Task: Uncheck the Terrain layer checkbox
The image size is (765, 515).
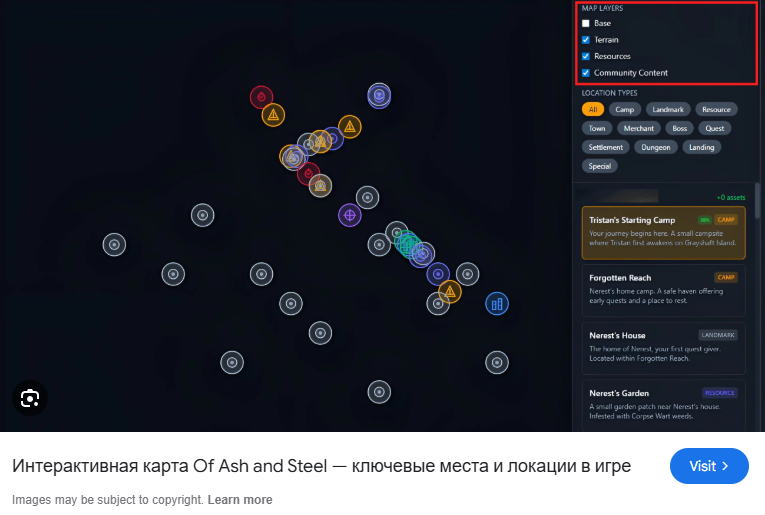Action: pyautogui.click(x=585, y=40)
